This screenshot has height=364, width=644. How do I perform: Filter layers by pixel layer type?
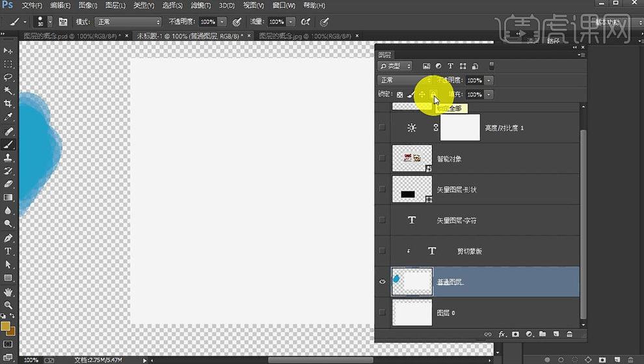(426, 66)
